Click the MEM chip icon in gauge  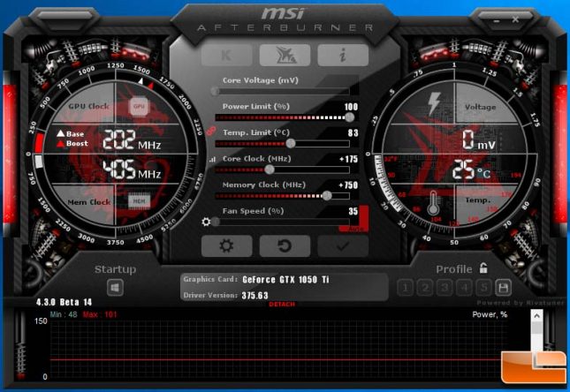click(140, 201)
